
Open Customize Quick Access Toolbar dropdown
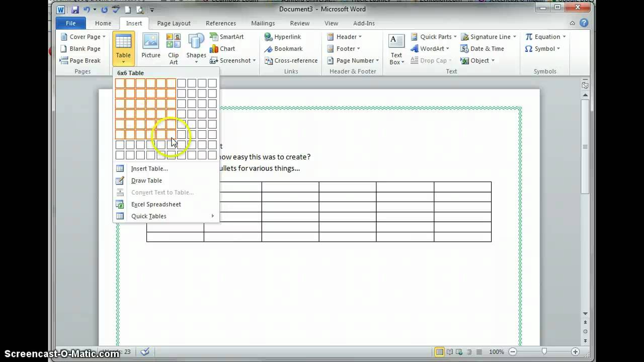[152, 10]
